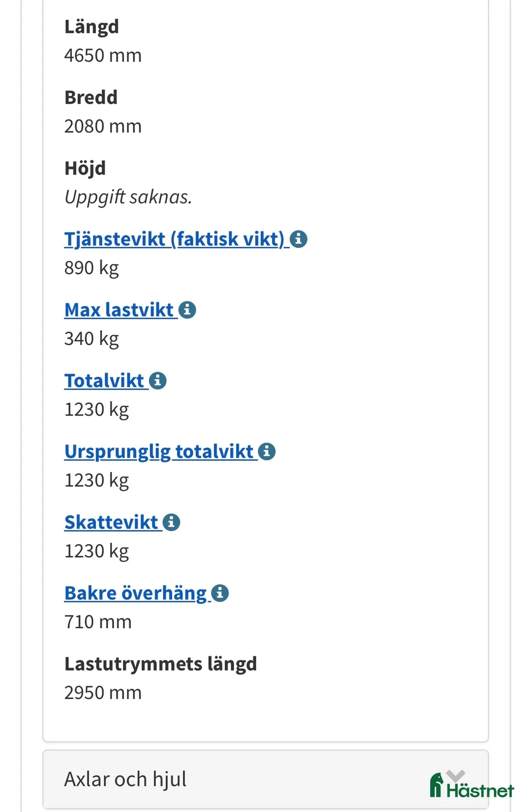
Task: Open the Ursprunglig totalvikt link
Action: [x=158, y=451]
